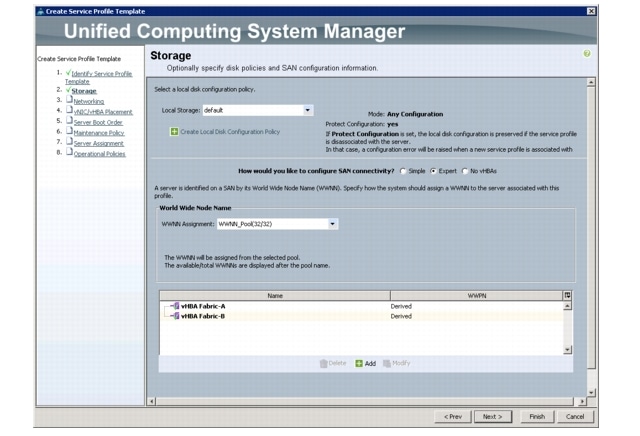This screenshot has width=640, height=436.
Task: Click Derived value in vHBA Fabric-A row
Action: pyautogui.click(x=401, y=306)
